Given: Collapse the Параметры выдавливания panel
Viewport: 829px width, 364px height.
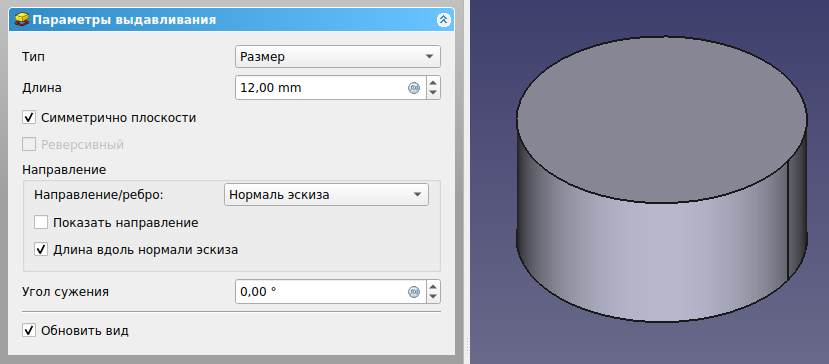Looking at the screenshot, I should (443, 20).
